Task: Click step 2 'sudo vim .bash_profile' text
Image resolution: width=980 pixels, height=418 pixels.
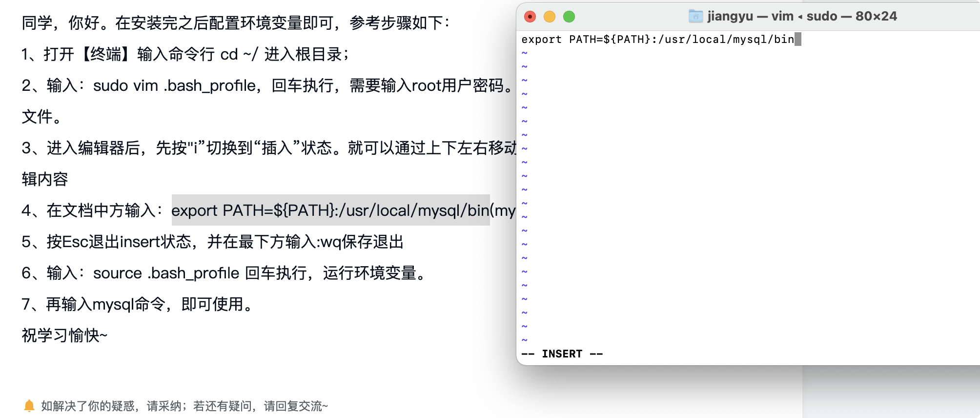Action: (174, 85)
